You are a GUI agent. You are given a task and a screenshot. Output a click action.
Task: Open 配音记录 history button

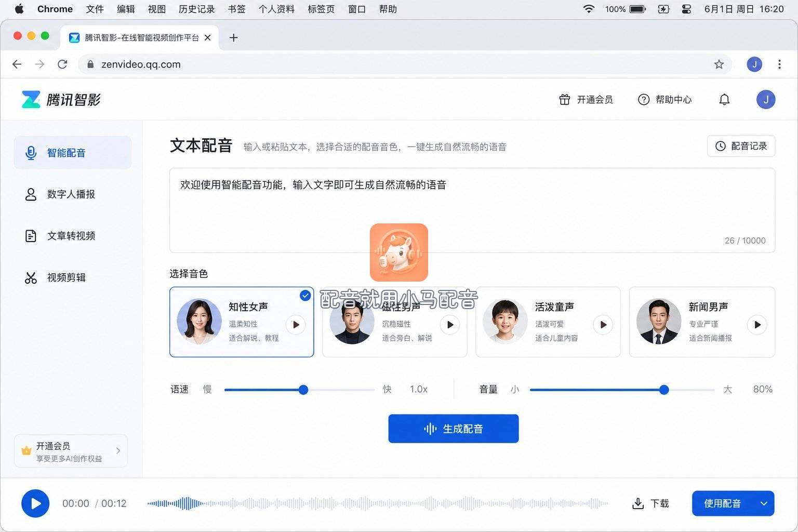coord(741,146)
